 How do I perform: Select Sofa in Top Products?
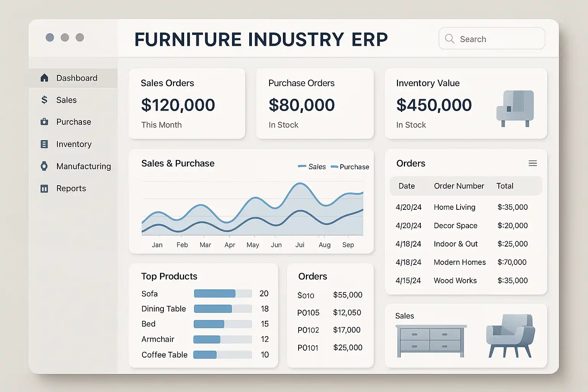tap(149, 294)
